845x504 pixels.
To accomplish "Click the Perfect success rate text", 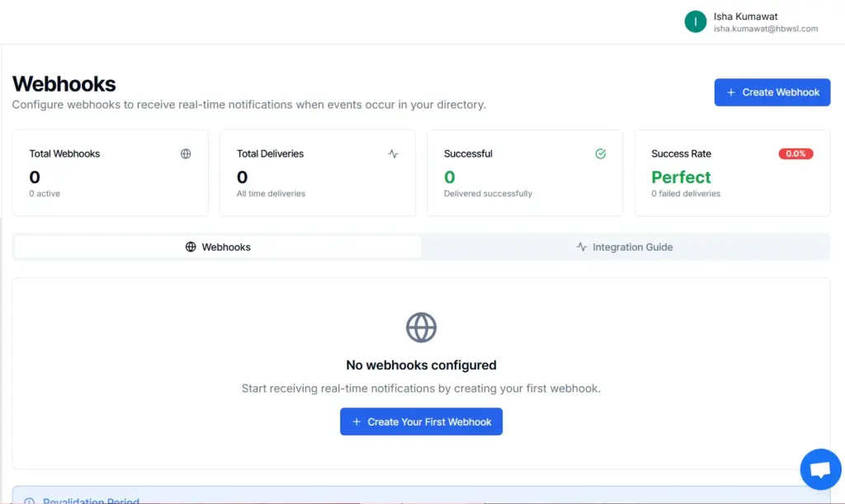I will click(681, 177).
